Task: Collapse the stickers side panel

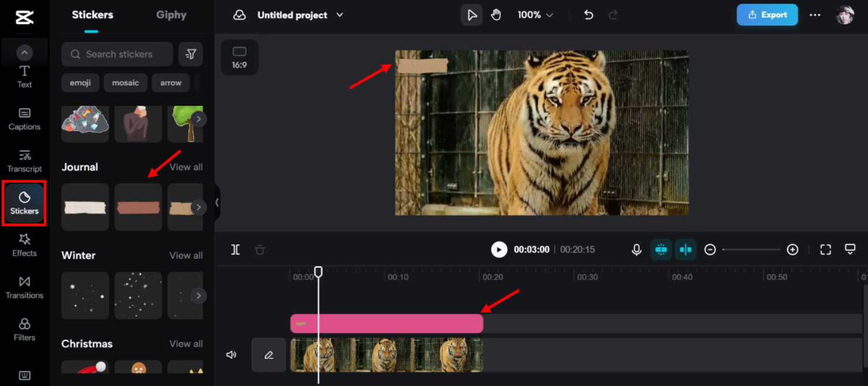Action: (x=217, y=202)
